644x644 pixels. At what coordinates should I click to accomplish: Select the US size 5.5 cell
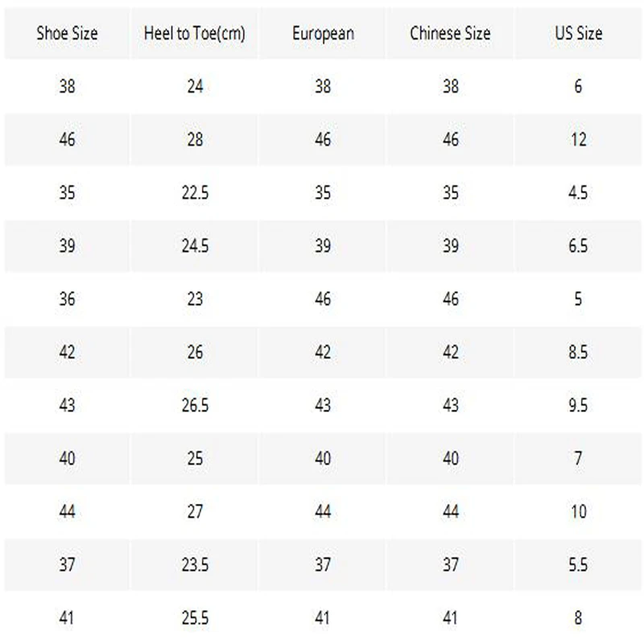click(578, 565)
